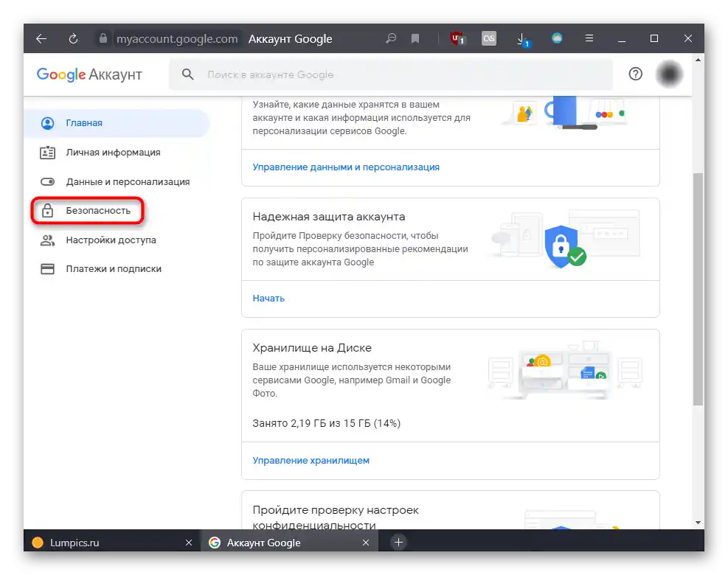Switch to the Lumpics.ru tab
This screenshot has width=728, height=575.
point(112,543)
